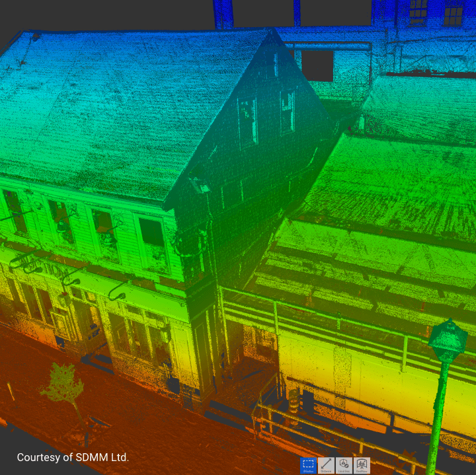This screenshot has height=475, width=476.
Task: Switch to the RealView mode
Action: pos(362,465)
